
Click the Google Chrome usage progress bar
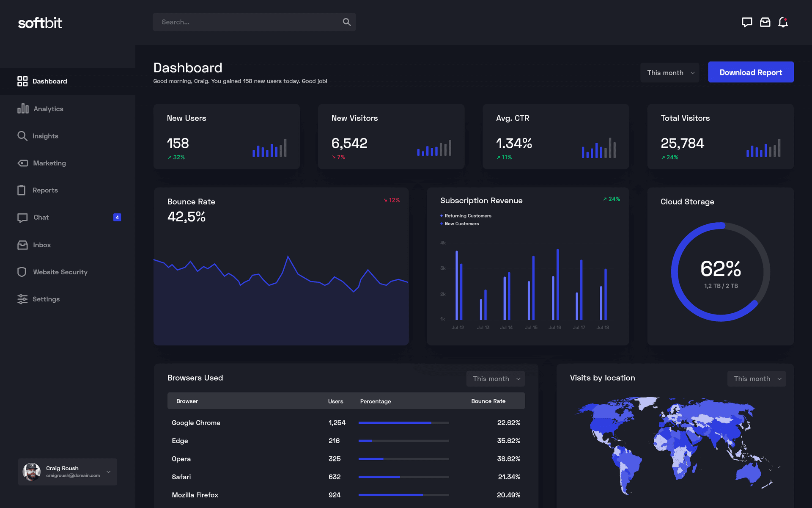tap(403, 422)
